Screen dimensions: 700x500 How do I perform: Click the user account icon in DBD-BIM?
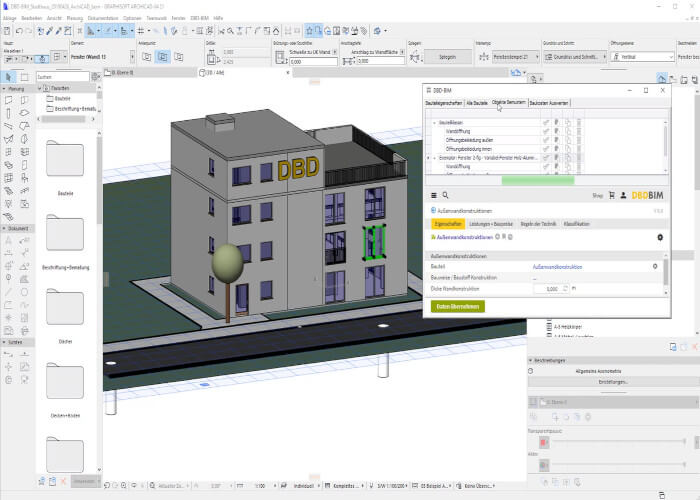click(x=623, y=195)
